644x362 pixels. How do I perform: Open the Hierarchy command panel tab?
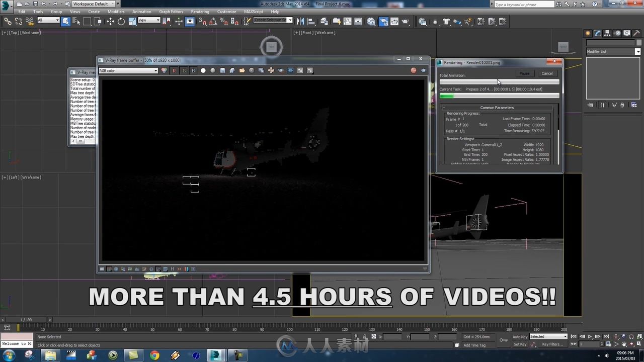point(607,33)
